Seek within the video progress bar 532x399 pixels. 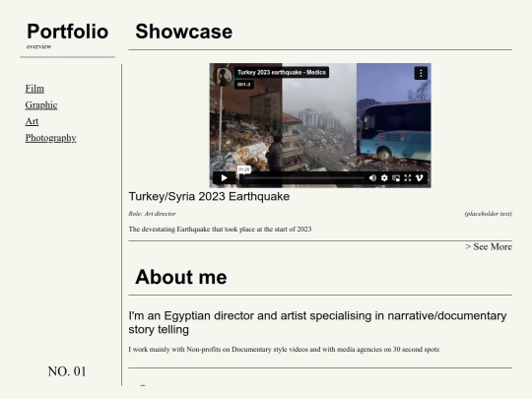[x=303, y=177]
